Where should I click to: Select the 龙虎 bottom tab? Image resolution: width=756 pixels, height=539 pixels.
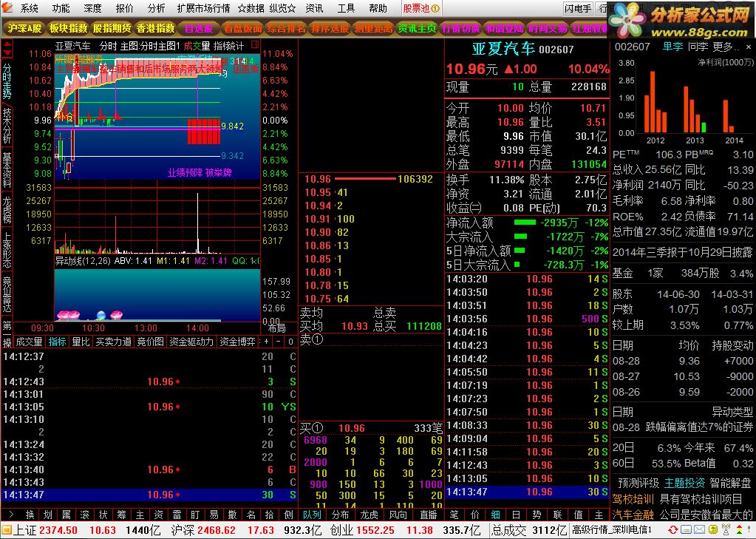[370, 515]
